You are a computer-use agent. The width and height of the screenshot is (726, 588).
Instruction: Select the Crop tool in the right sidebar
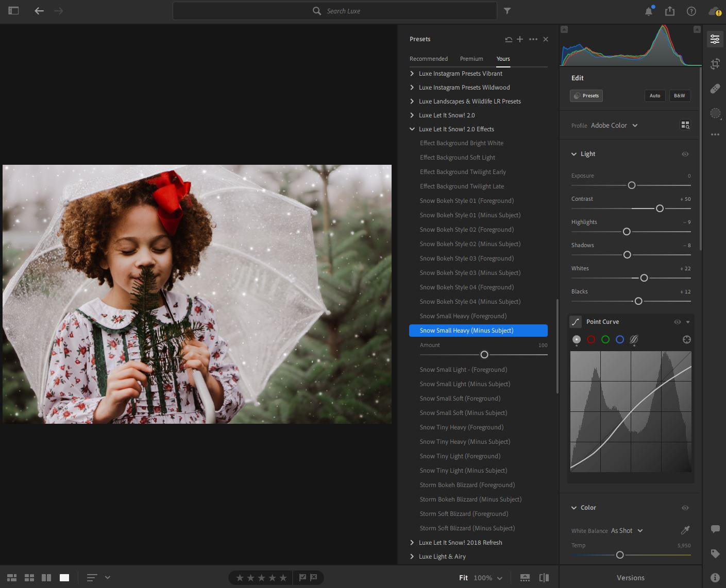click(x=715, y=64)
